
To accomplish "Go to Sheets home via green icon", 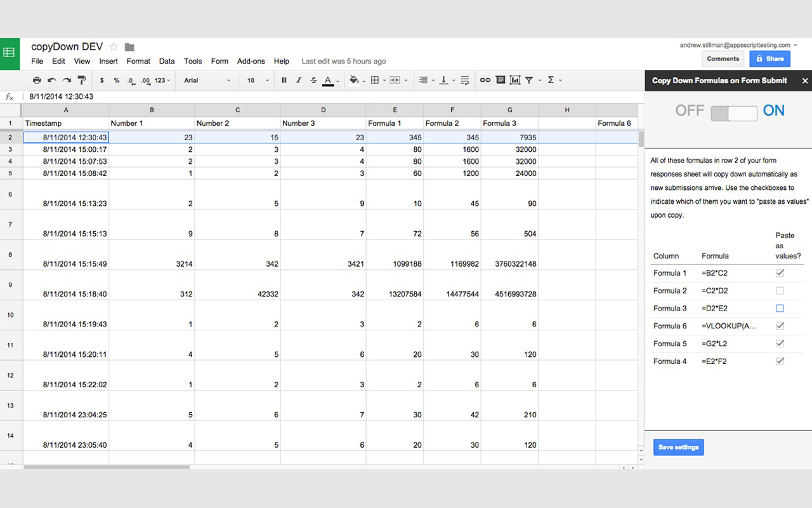I will coord(10,54).
